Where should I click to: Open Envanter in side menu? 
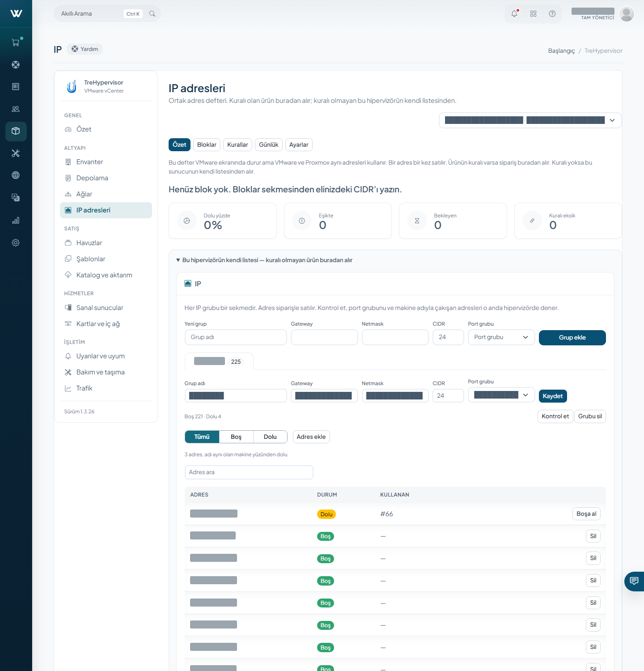pyautogui.click(x=106, y=162)
